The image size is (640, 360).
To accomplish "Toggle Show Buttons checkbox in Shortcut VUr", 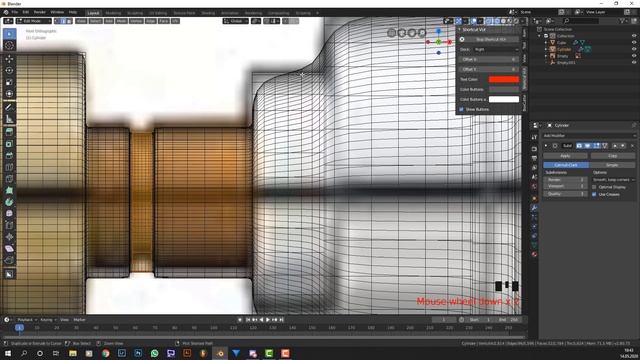I will 462,109.
